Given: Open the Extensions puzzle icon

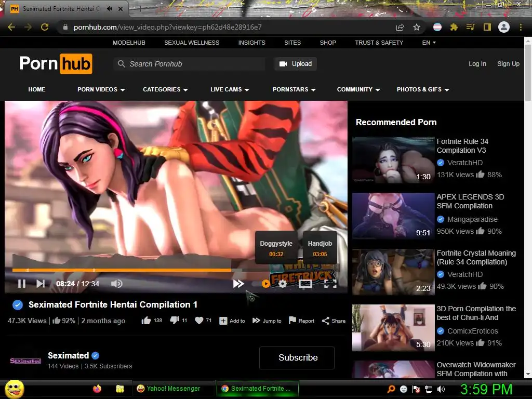Looking at the screenshot, I should point(454,27).
